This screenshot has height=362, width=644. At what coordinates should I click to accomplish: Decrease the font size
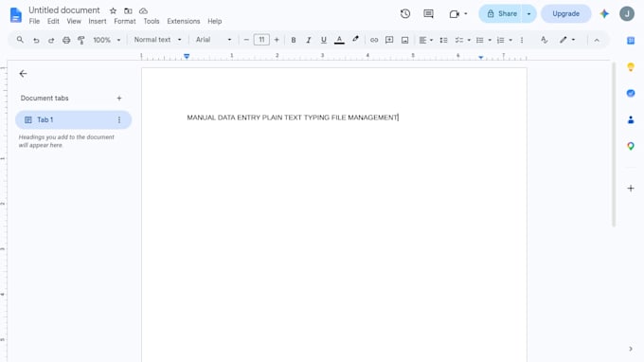click(x=246, y=40)
